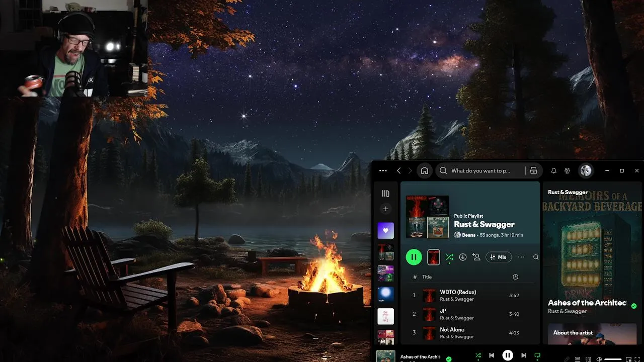Go back with the left arrow
Viewport: 644px width, 362px height.
[x=399, y=171]
